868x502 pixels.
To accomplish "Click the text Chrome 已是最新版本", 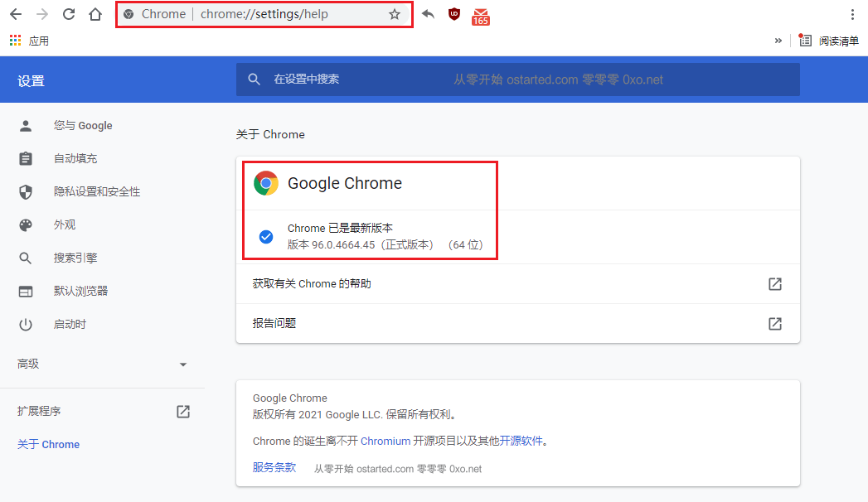I will click(x=340, y=228).
